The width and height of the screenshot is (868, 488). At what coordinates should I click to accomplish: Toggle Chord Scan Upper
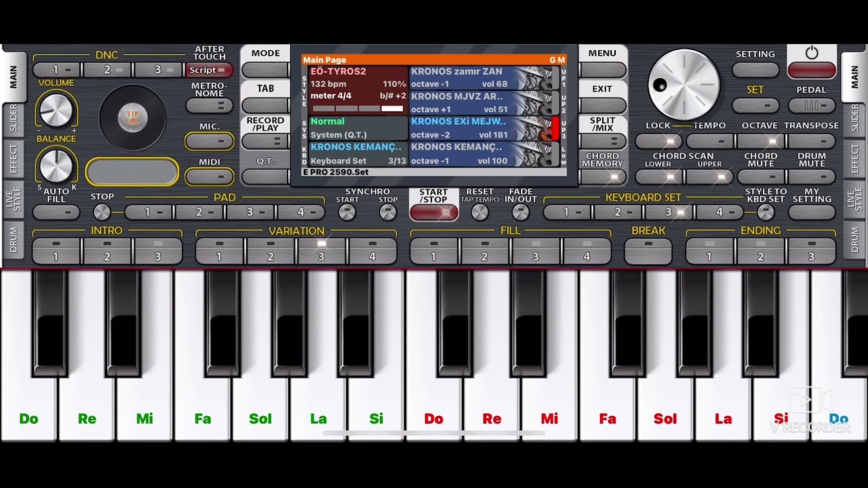(709, 177)
